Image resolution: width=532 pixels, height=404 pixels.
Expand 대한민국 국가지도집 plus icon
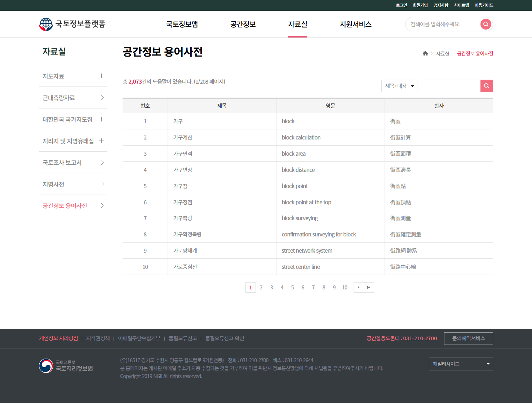[101, 119]
